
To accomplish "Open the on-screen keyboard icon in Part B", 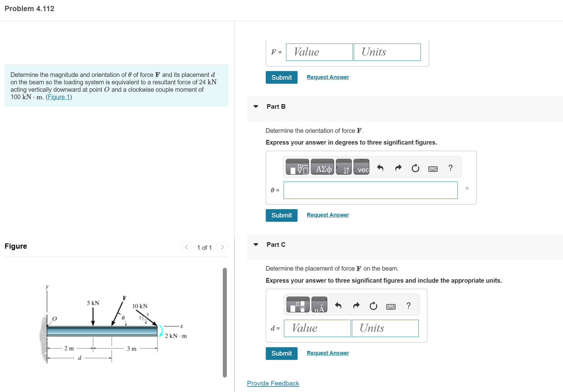I will pos(433,168).
